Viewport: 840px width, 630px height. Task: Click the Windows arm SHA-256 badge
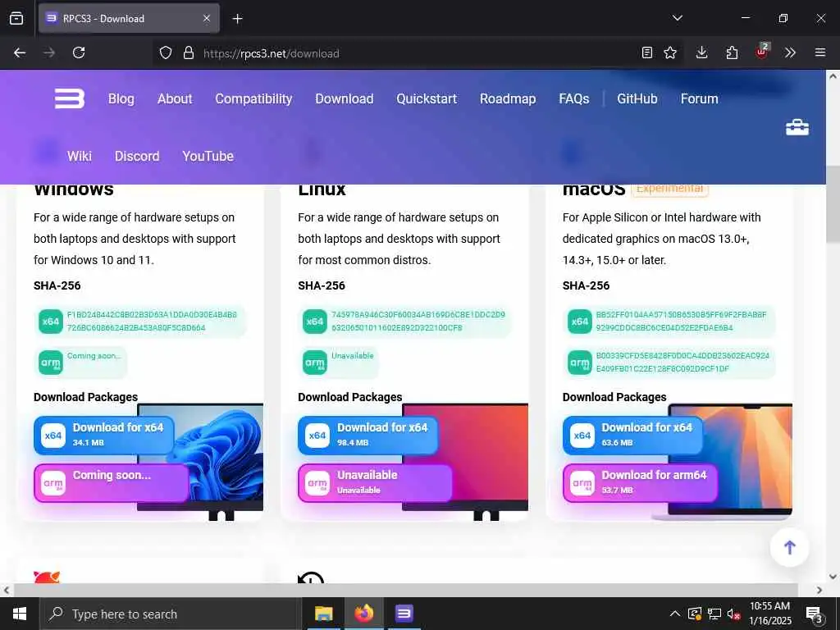pyautogui.click(x=50, y=363)
